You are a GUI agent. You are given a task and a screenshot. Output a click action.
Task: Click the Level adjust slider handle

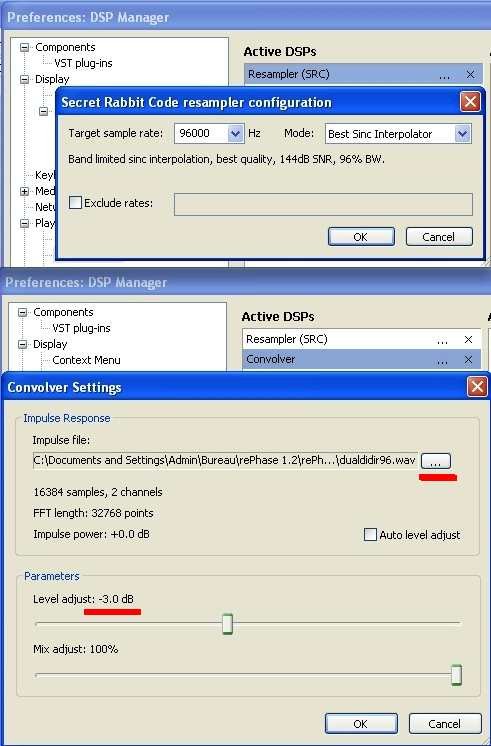pyautogui.click(x=227, y=624)
